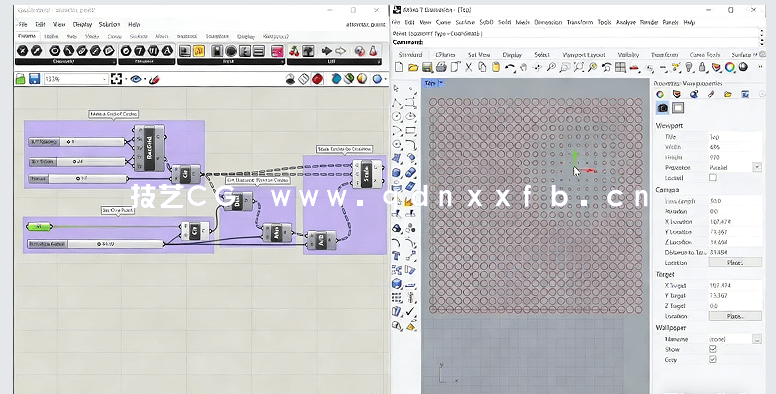Image resolution: width=776 pixels, height=394 pixels.
Task: Click the red preview-off sphere icon
Action: (317, 79)
